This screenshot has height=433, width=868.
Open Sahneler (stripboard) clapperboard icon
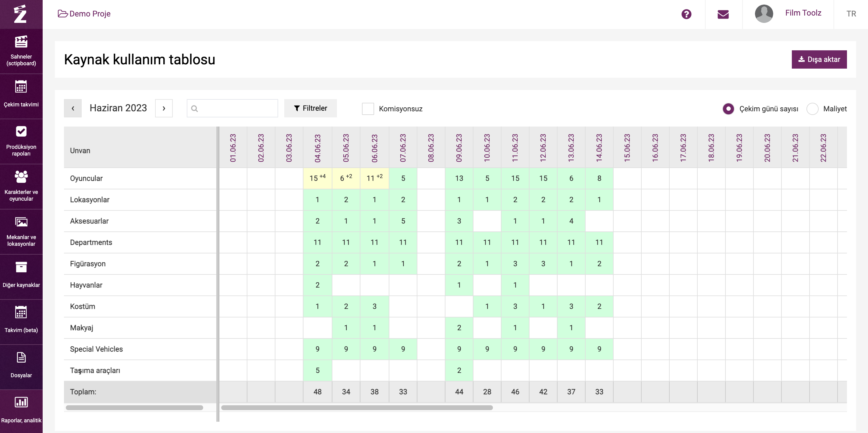21,42
